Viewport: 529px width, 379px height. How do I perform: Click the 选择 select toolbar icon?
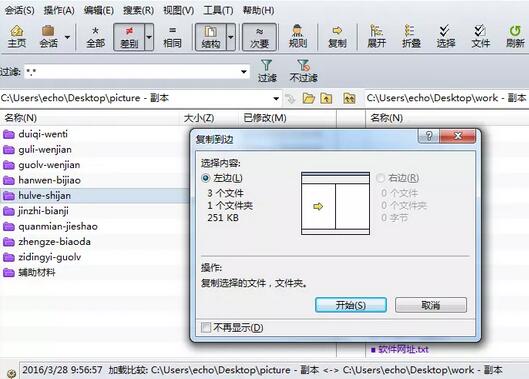point(446,36)
